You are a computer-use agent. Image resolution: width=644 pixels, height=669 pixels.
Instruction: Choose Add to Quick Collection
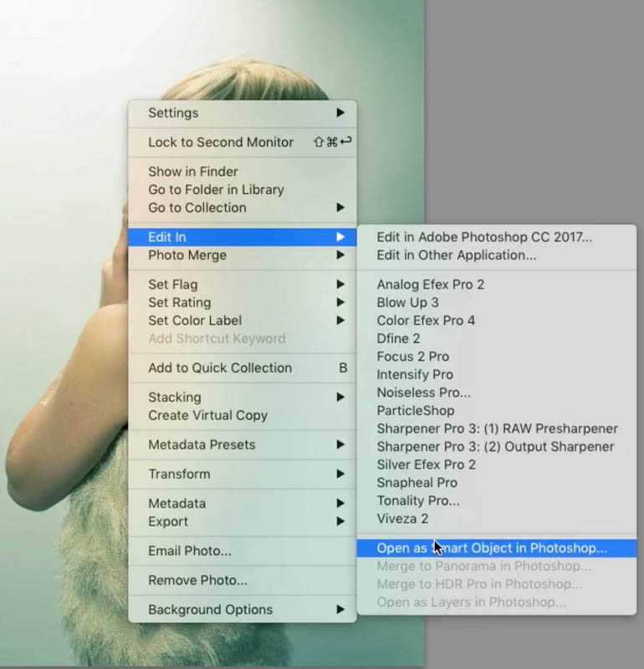click(242, 368)
